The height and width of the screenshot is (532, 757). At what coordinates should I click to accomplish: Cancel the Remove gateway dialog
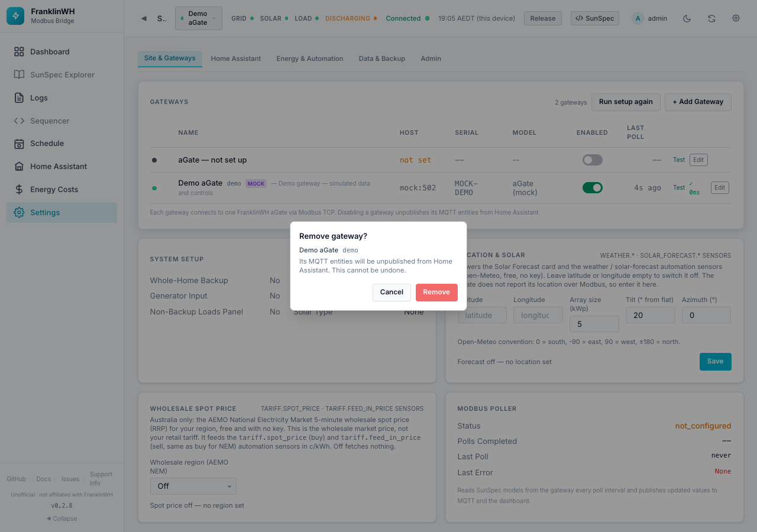point(392,292)
